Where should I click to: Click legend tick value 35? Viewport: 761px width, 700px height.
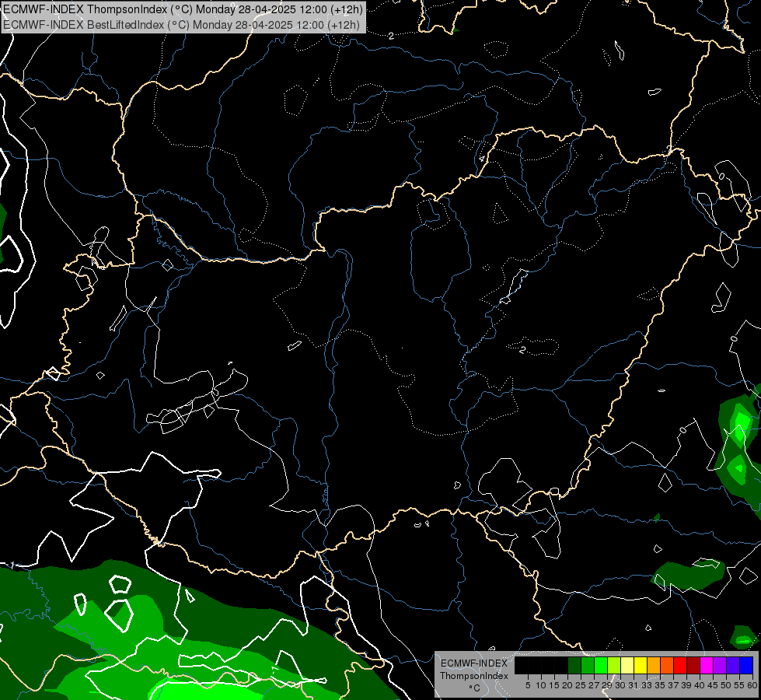coord(660,685)
